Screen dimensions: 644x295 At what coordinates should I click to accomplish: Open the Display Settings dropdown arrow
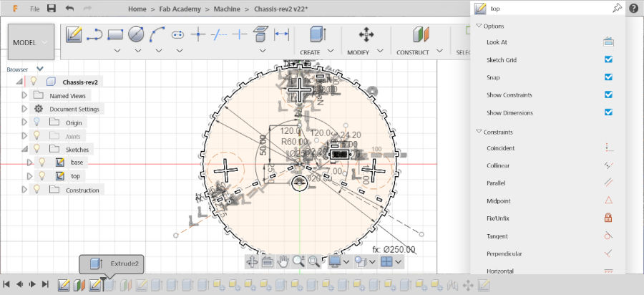tap(346, 262)
